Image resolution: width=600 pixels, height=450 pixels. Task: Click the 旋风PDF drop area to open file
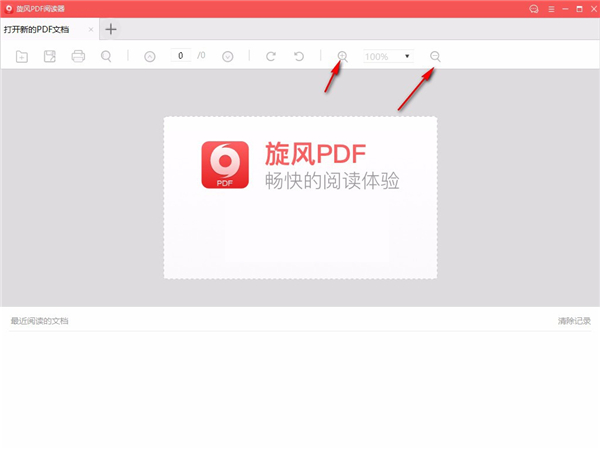[300, 197]
